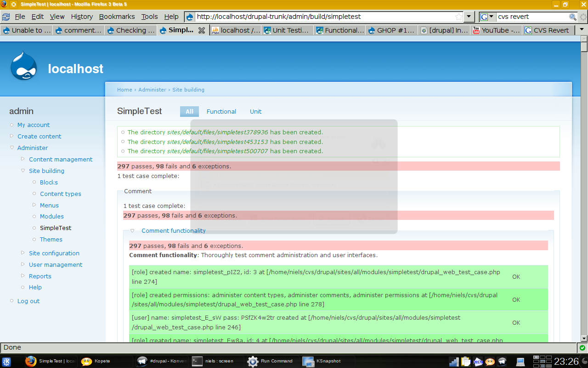Expand the User management tree arrow
Screen dimensions: 588x368
tap(23, 264)
